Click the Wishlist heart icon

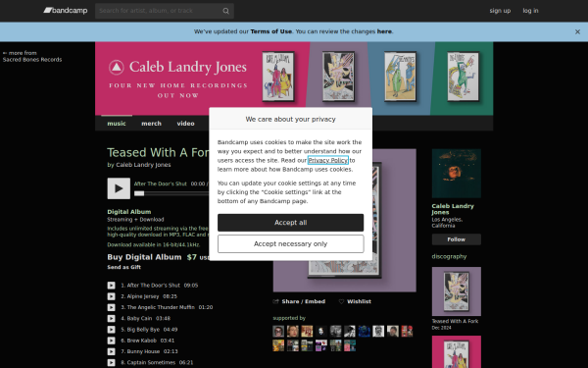[x=341, y=301]
